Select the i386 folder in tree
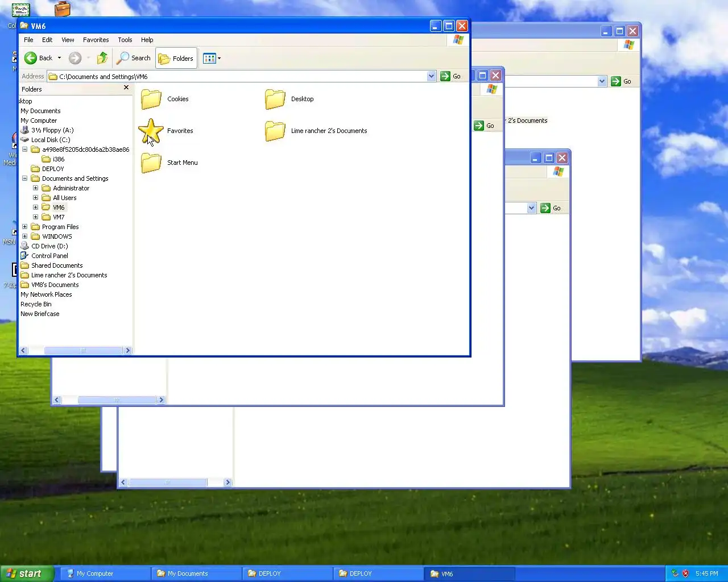Viewport: 728px width, 582px height. click(53, 159)
